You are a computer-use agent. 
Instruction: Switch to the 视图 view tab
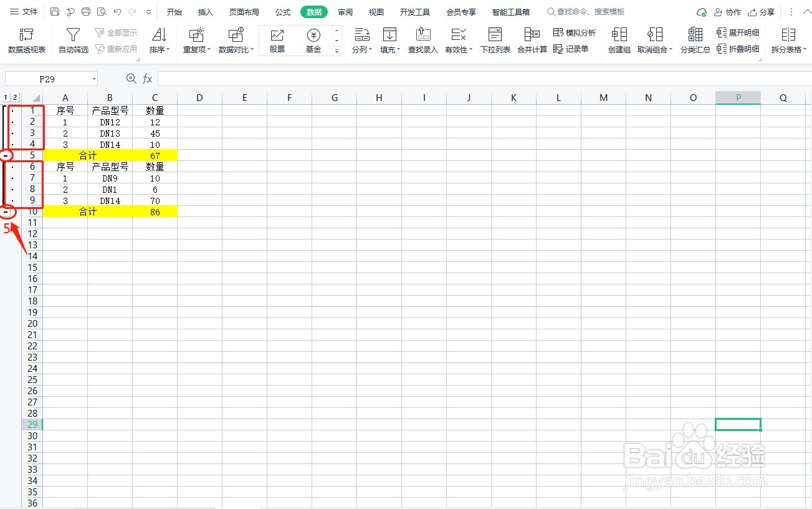coord(376,12)
